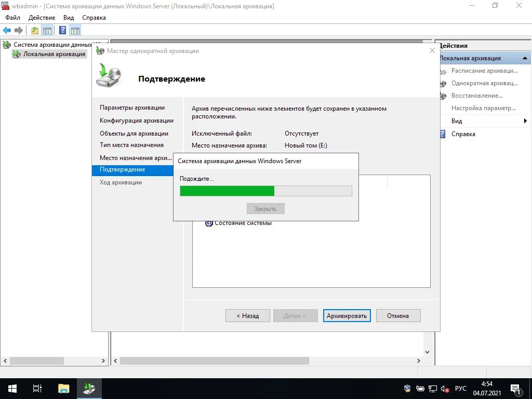Collapse the Локальная архивация actions header
The height and width of the screenshot is (399, 532).
[525, 58]
